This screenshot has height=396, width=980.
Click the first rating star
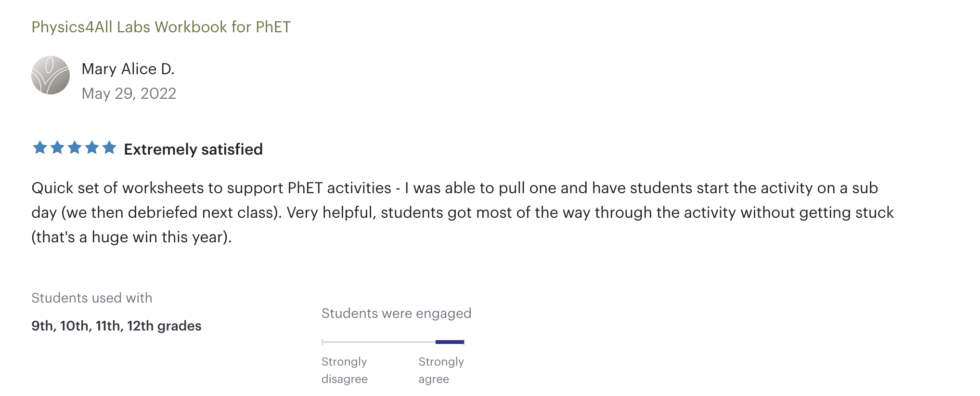click(39, 147)
